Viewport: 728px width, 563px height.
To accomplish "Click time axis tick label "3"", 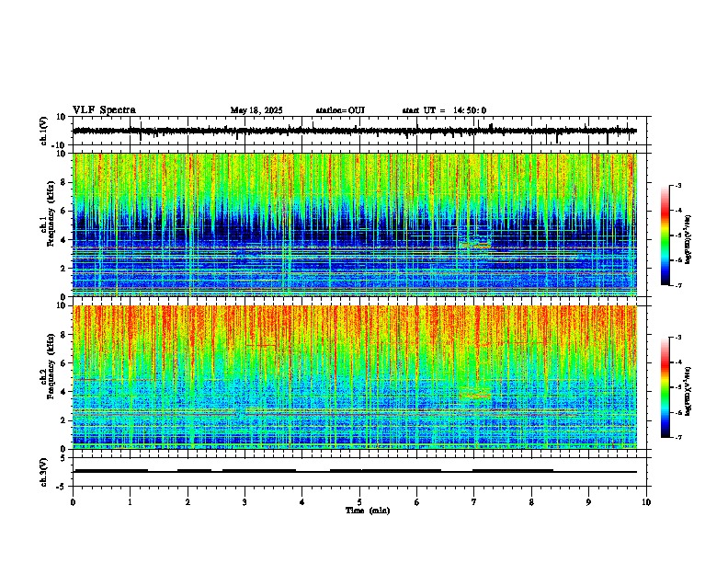I will (245, 502).
